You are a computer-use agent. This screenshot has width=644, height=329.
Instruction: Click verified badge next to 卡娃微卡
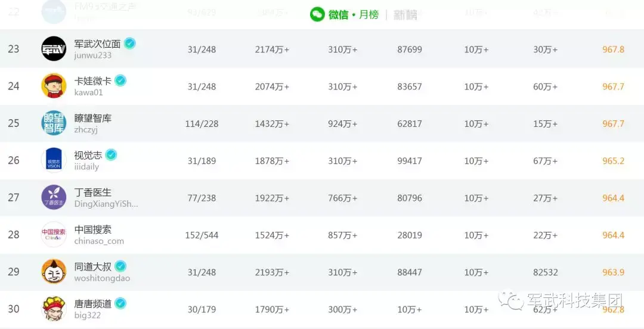120,80
